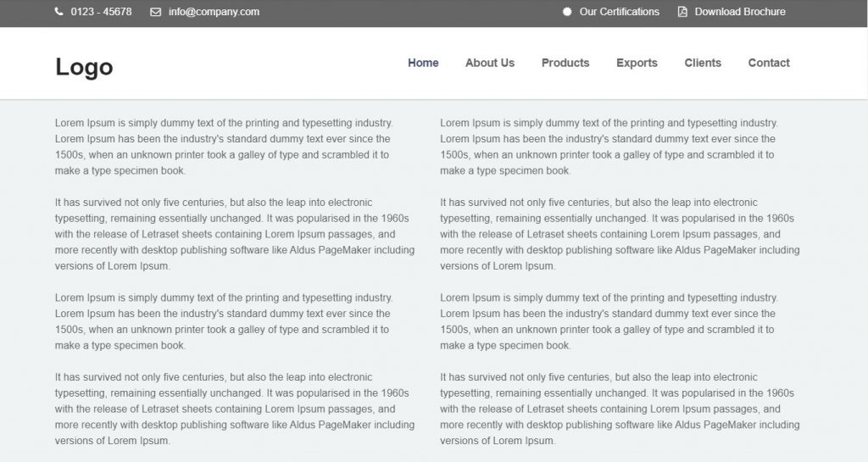Click the Download Brochure link
This screenshot has width=868, height=462.
pyautogui.click(x=739, y=12)
